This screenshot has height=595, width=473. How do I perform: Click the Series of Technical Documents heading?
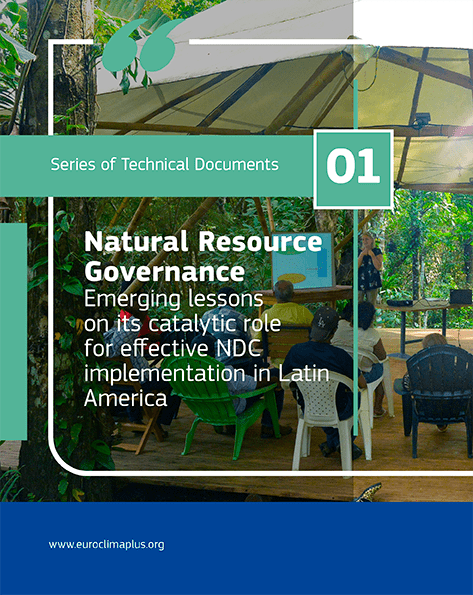(164, 164)
